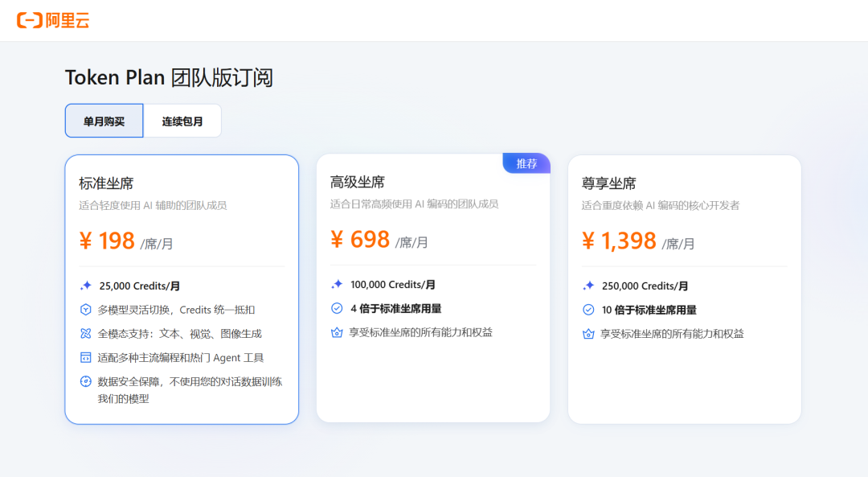Click the crown icon in the 尊享坐席 card
Screen dimensions: 868x477
click(588, 332)
